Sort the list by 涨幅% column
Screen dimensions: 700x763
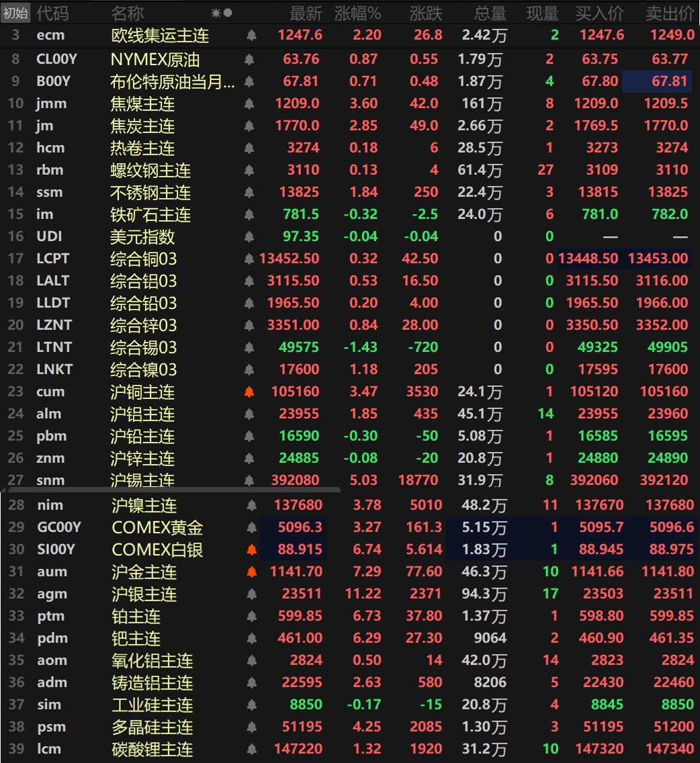[359, 11]
